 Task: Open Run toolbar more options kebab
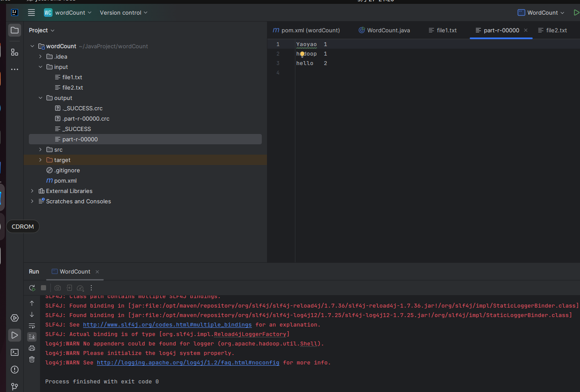tap(91, 288)
